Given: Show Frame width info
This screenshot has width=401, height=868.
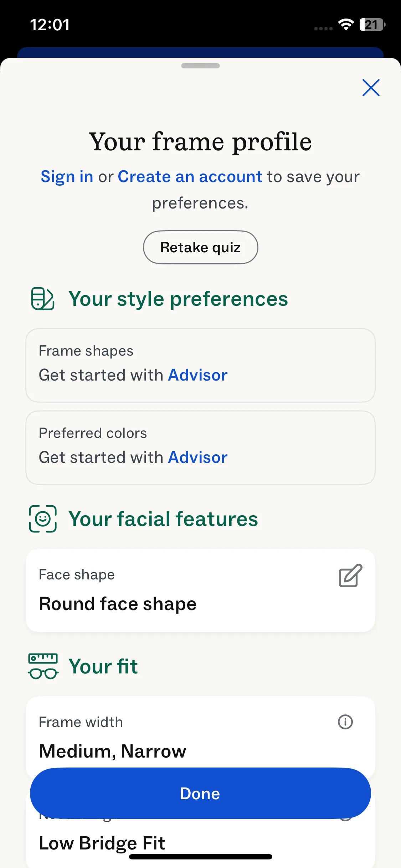Looking at the screenshot, I should click(x=345, y=722).
